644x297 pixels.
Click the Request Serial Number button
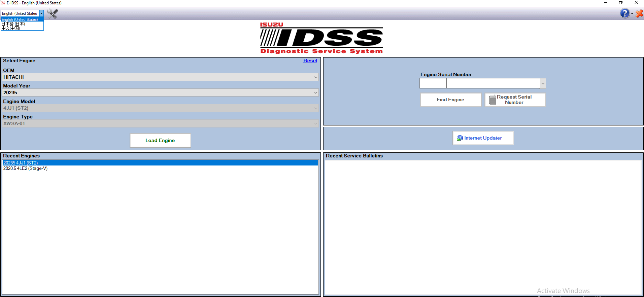tap(515, 100)
